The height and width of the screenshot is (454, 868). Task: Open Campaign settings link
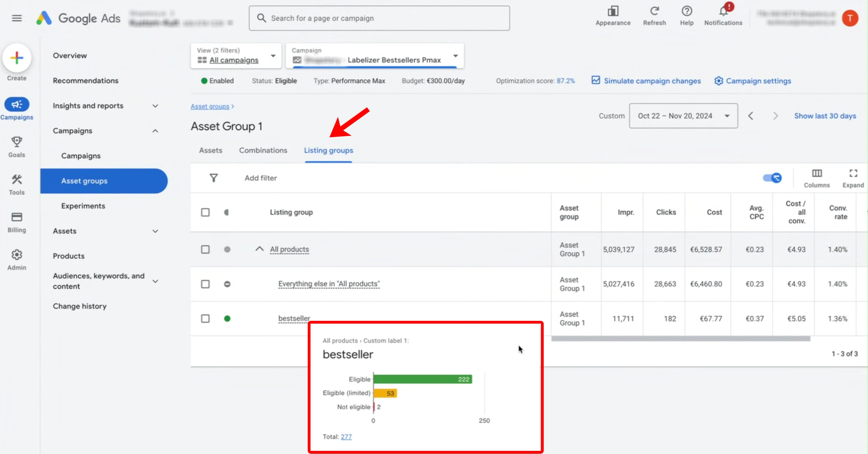[x=752, y=81]
